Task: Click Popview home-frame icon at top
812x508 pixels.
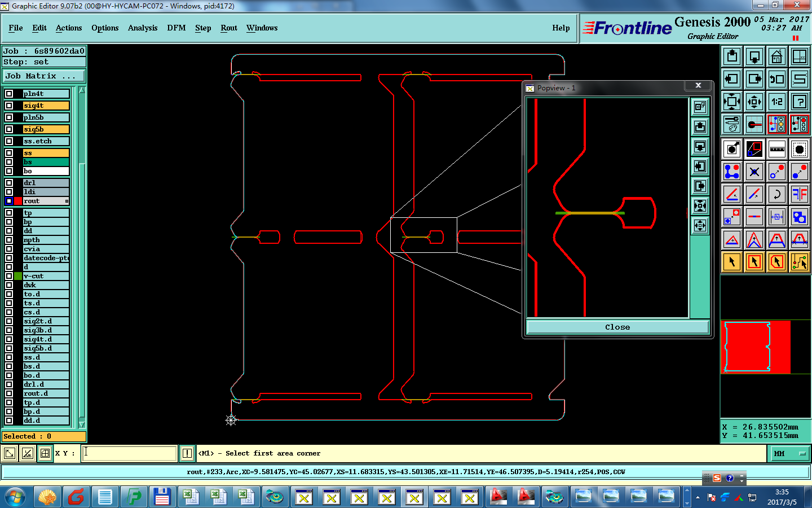Action: point(700,107)
